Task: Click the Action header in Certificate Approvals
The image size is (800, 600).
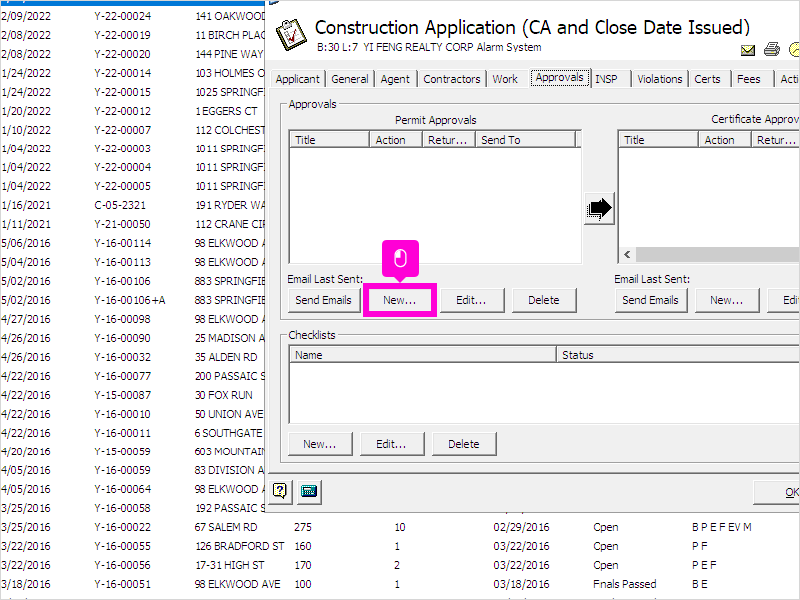Action: [x=725, y=140]
